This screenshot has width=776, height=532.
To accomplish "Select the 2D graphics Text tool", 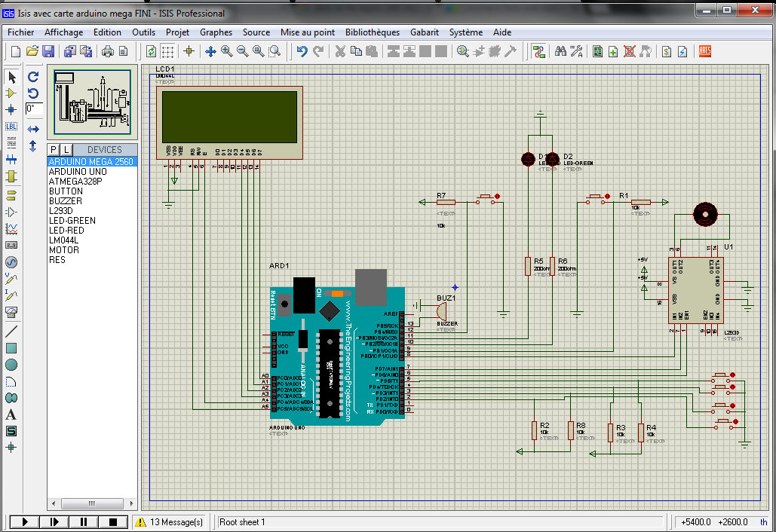I will coord(11,414).
